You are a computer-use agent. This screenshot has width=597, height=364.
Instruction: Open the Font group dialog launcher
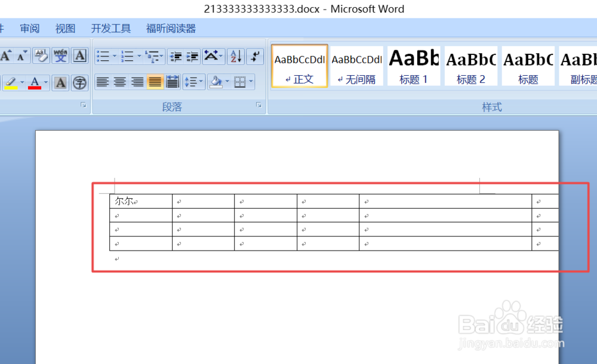coord(84,105)
